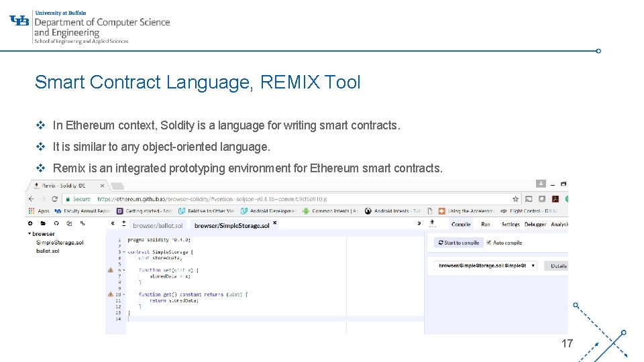This screenshot has height=362, width=644.
Task: Collapse file explorer with double-arrow icon
Action: pos(113,223)
